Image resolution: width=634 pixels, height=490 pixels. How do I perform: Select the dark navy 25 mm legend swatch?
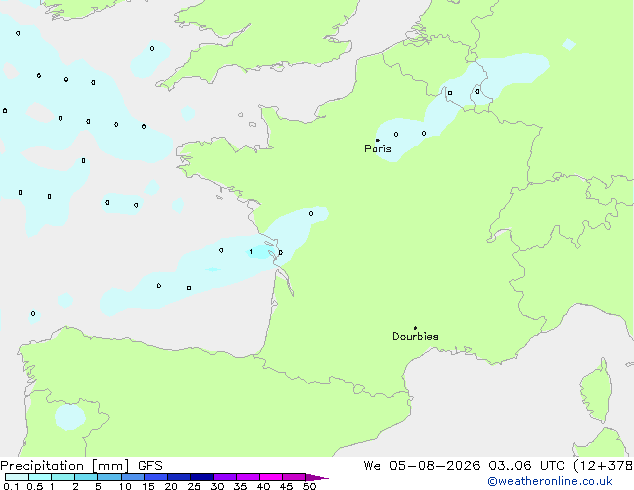(202, 477)
